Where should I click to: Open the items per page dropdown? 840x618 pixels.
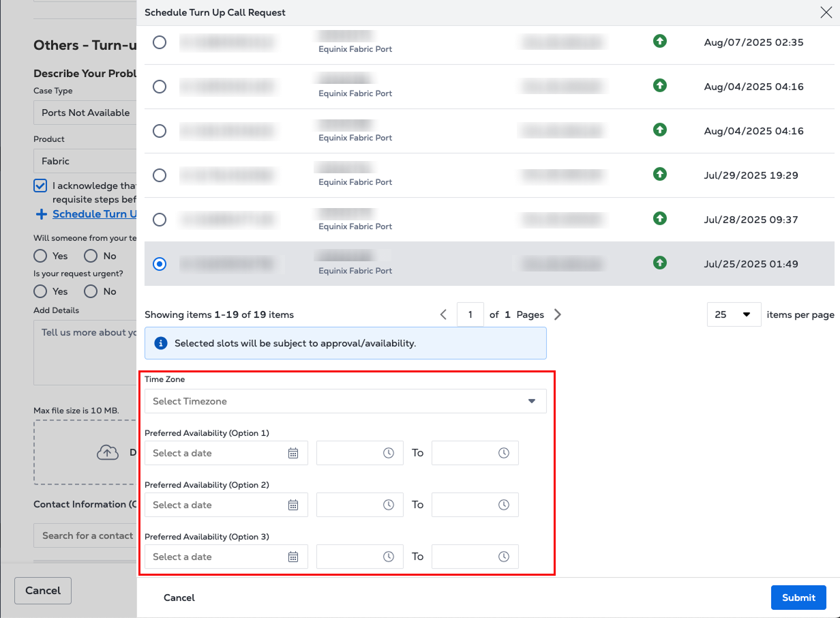[734, 314]
